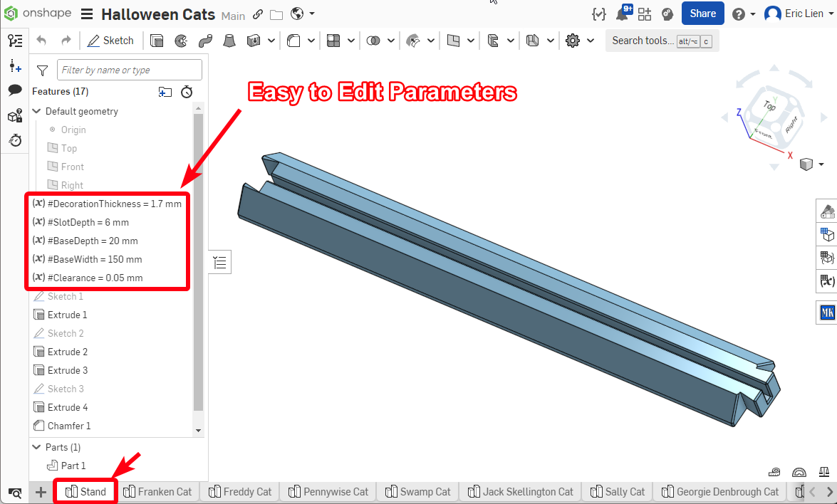Open the FeatureScript braces icon in header
This screenshot has height=504, width=837.
click(599, 14)
